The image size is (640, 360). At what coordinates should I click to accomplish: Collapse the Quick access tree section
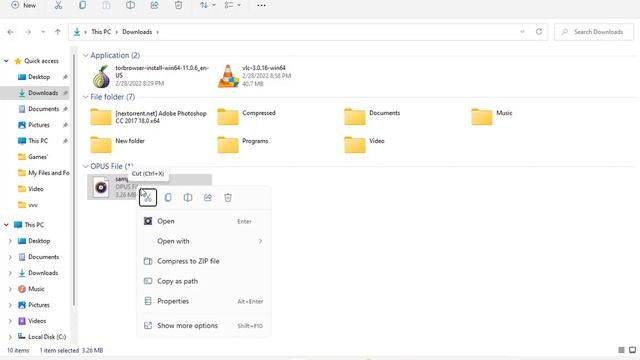click(x=6, y=61)
